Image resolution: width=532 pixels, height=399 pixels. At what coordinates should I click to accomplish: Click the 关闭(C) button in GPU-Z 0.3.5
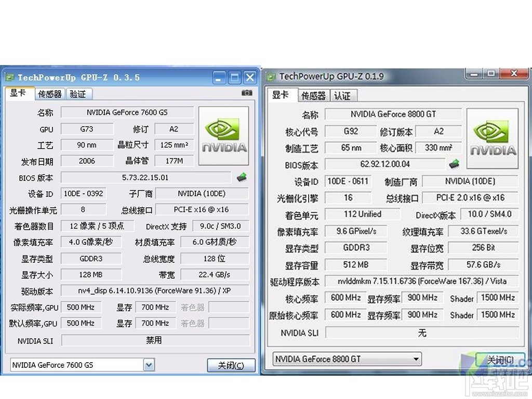point(231,365)
